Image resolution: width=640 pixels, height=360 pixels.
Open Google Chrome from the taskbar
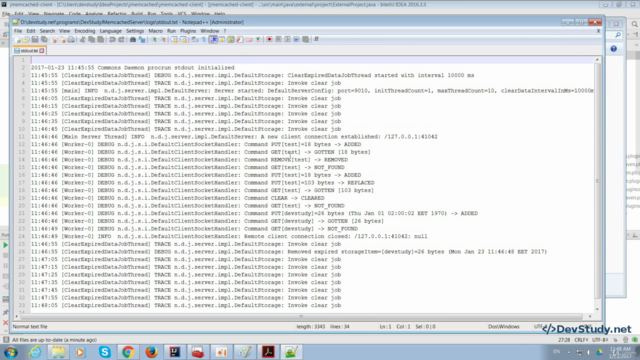(128, 352)
